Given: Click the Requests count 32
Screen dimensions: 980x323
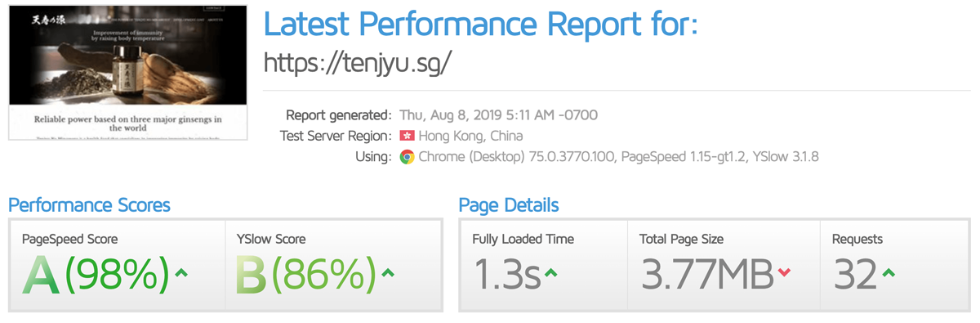Looking at the screenshot, I should coord(855,275).
